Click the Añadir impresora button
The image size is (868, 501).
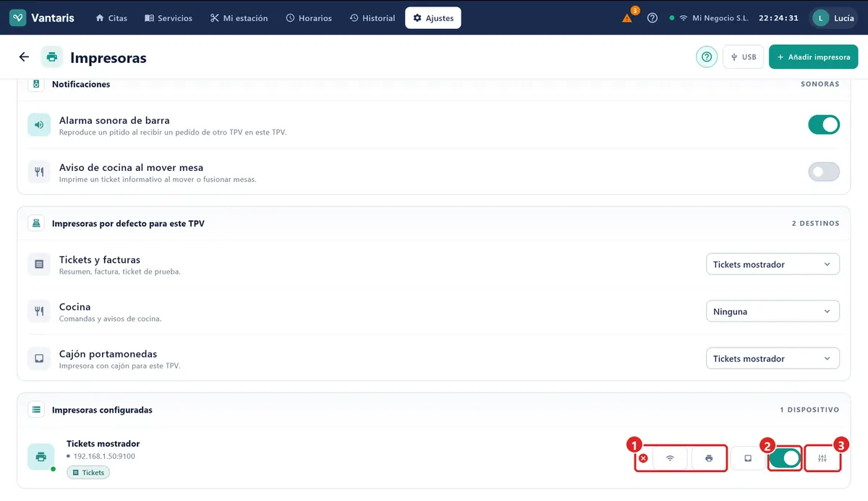pos(814,57)
